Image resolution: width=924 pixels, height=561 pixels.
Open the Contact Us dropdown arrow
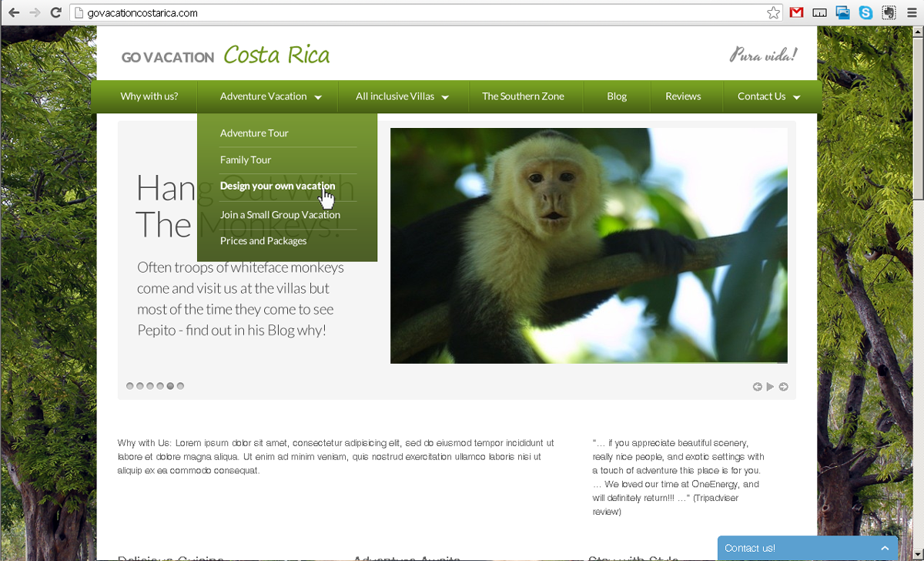tap(798, 97)
